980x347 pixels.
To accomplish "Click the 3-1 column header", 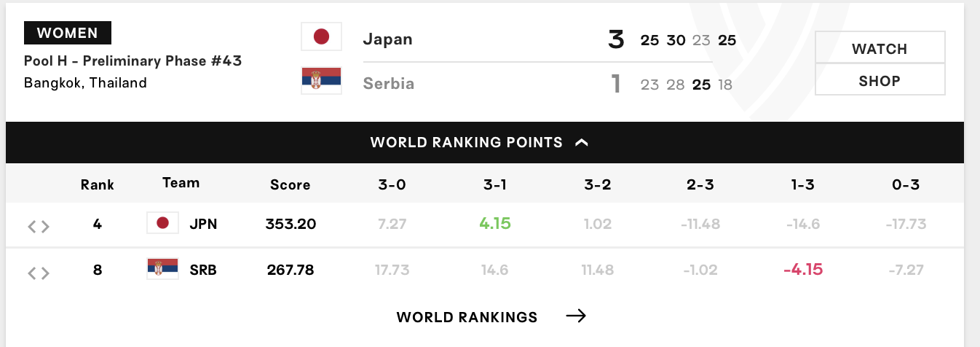I will 495,184.
